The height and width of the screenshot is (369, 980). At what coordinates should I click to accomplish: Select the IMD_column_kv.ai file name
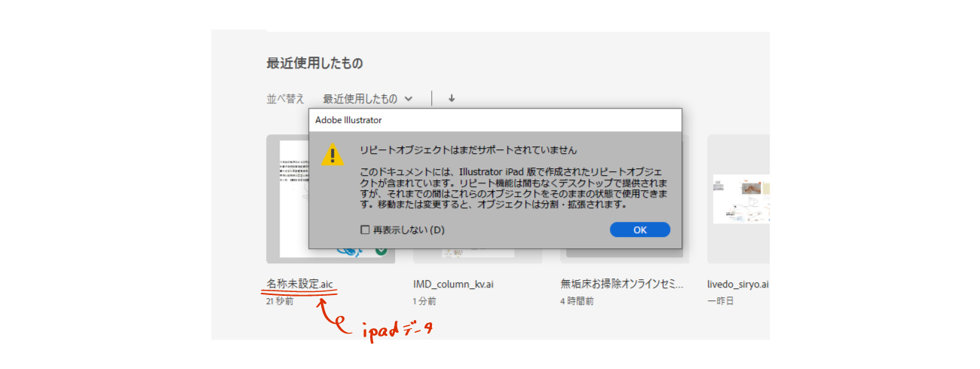pyautogui.click(x=454, y=284)
